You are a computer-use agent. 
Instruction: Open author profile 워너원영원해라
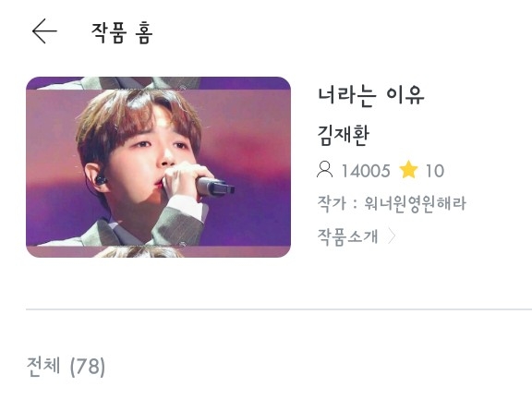click(416, 203)
